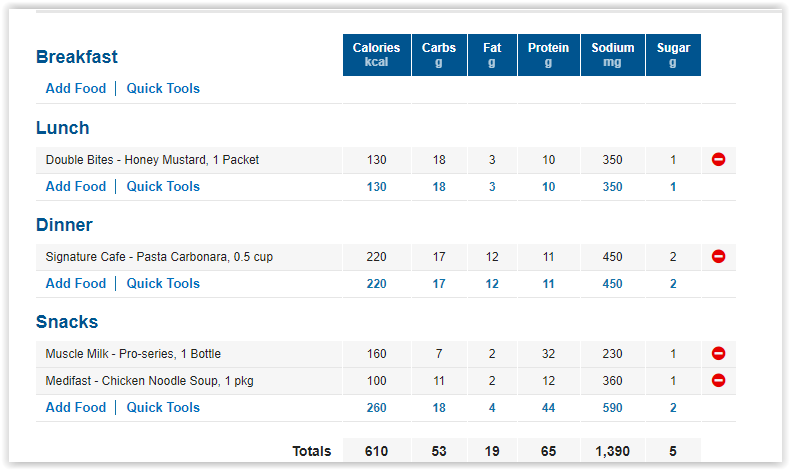The height and width of the screenshot is (470, 790).
Task: Remove Double Bites Honey Mustard entry
Action: click(x=718, y=160)
